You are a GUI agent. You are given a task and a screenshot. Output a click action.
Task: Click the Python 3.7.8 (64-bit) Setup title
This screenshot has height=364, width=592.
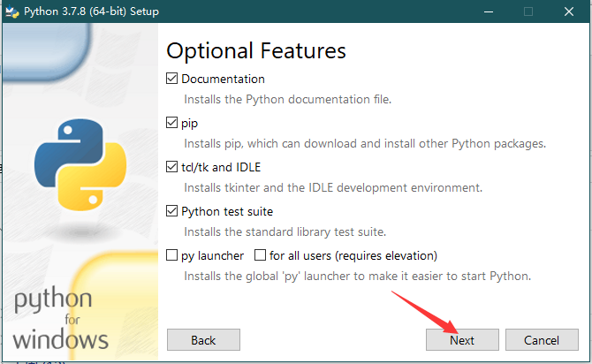click(x=91, y=11)
